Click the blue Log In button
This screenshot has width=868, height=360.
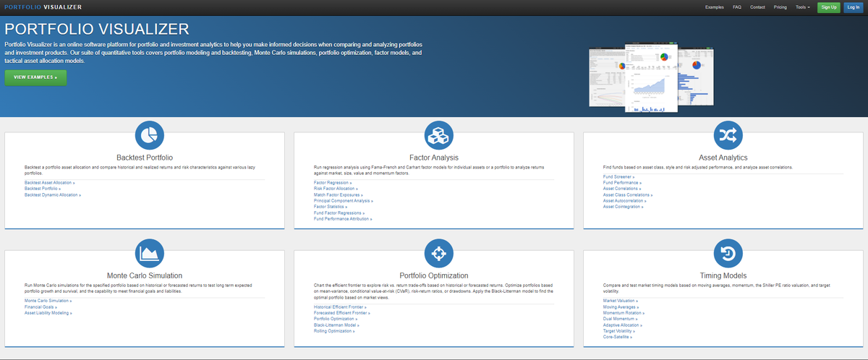click(x=854, y=7)
